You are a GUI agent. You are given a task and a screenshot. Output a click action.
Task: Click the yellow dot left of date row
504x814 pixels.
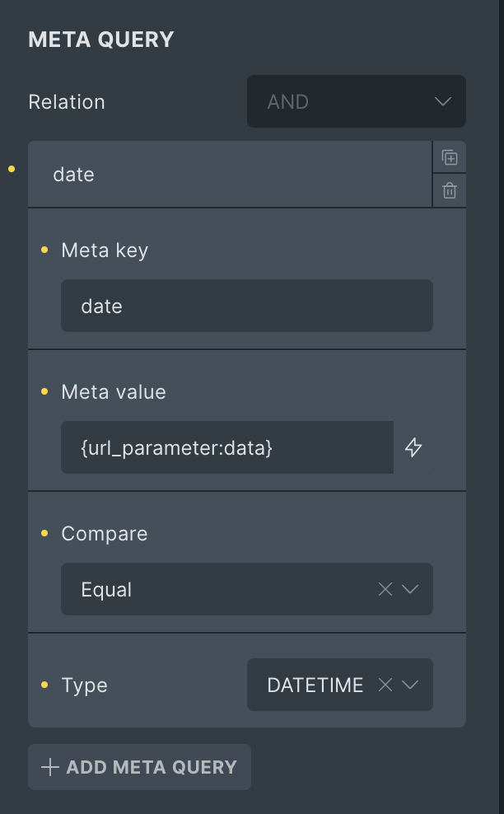[12, 169]
